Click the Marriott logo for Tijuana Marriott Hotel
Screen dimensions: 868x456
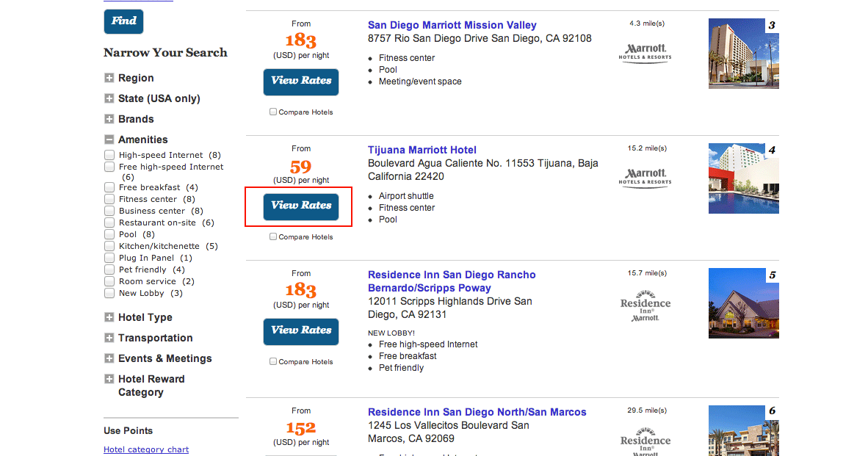645,178
